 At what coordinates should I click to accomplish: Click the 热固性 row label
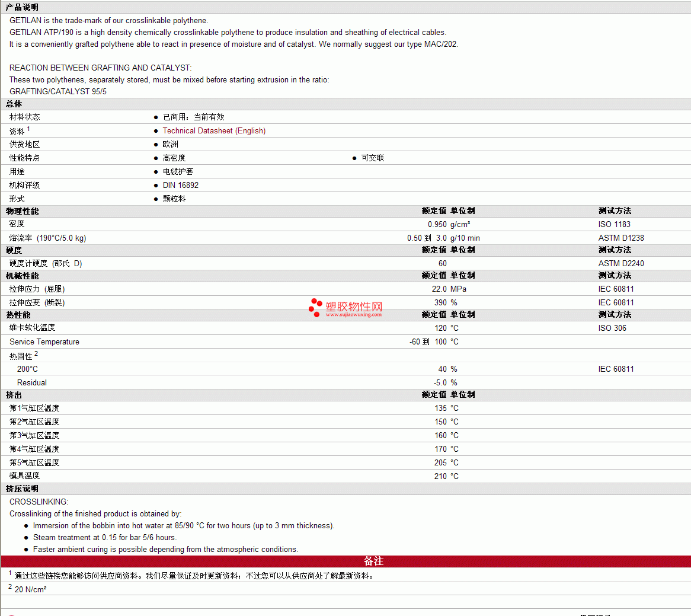pos(21,356)
